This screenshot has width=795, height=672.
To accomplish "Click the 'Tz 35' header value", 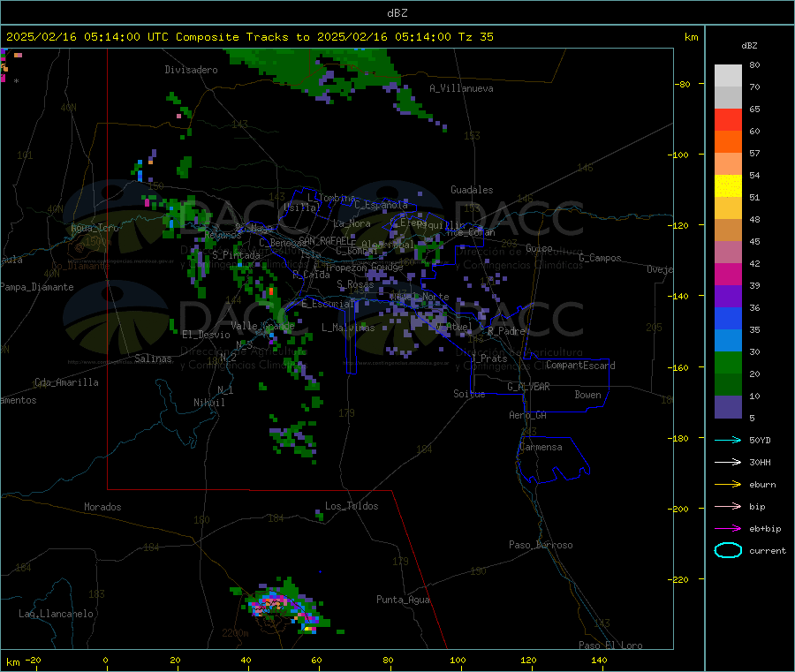I will tap(475, 37).
